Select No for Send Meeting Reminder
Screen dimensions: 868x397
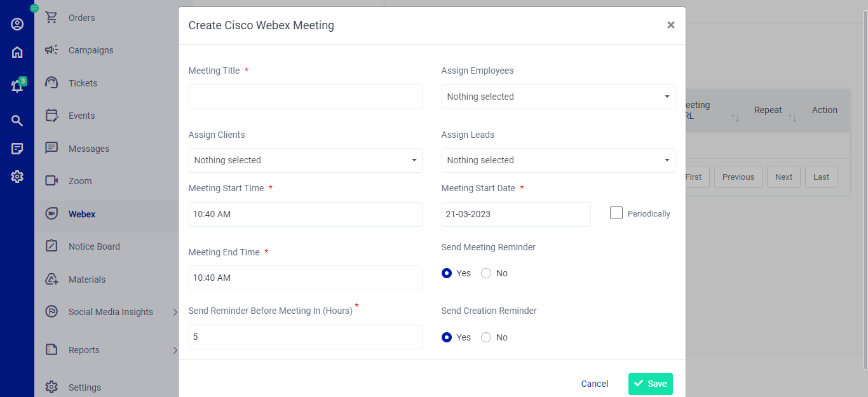485,273
